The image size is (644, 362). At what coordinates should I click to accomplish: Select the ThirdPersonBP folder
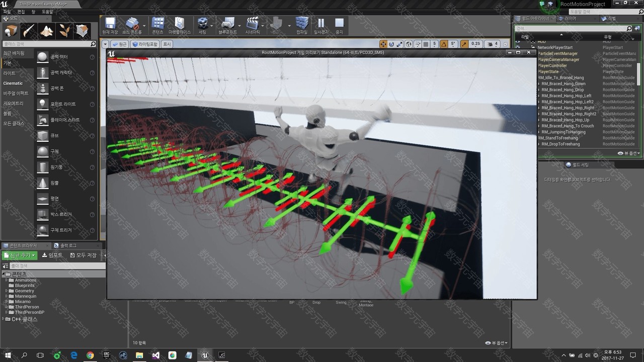29,312
